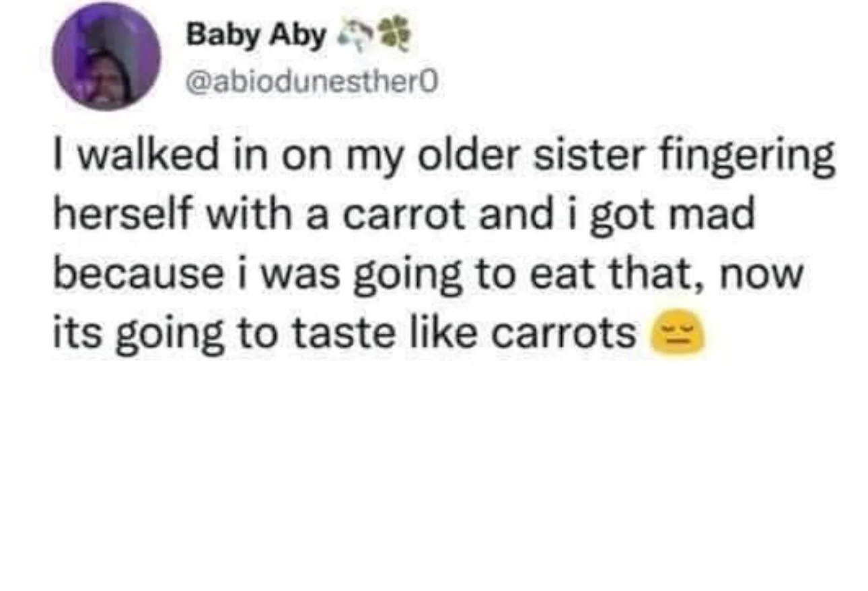The width and height of the screenshot is (868, 591).
Task: Click the word "its" starting the last line
Action: pos(75,333)
